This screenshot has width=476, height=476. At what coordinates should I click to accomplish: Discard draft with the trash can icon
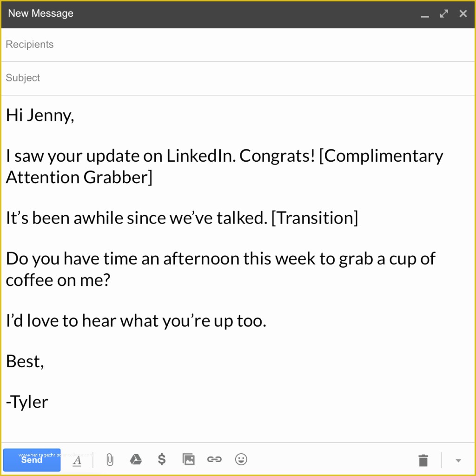(x=423, y=460)
